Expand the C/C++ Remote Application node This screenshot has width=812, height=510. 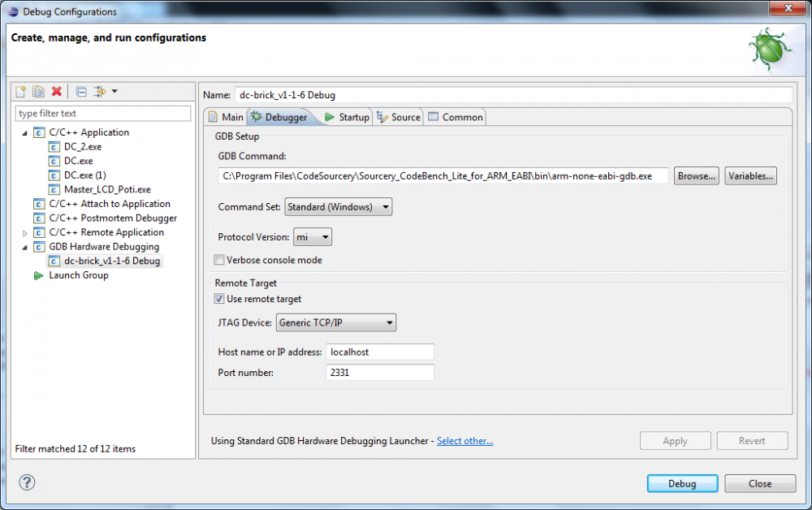(25, 233)
